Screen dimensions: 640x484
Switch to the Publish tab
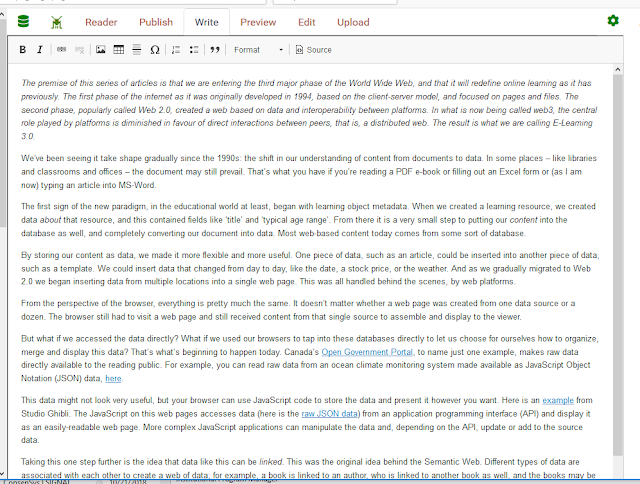(156, 22)
